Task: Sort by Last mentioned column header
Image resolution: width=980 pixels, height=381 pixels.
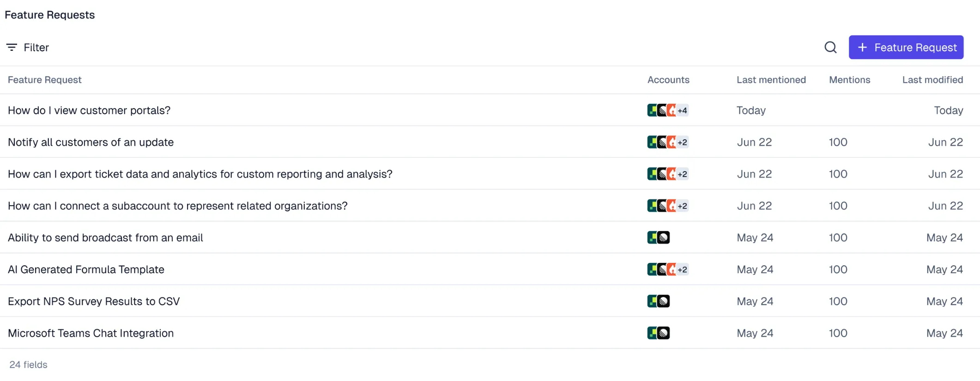Action: (x=771, y=80)
